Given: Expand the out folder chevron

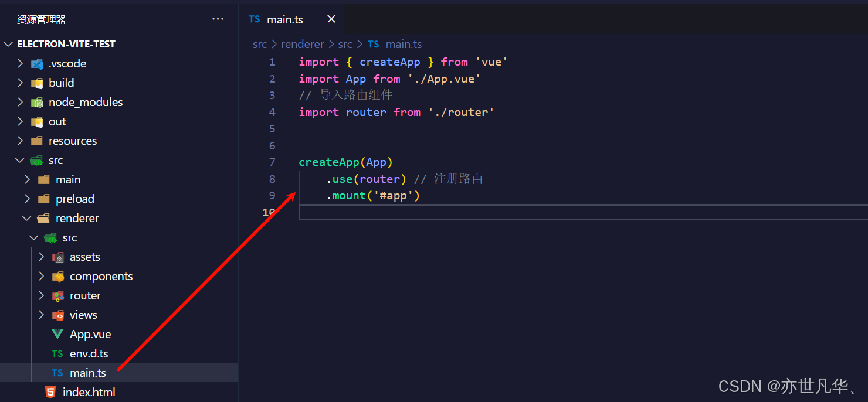Looking at the screenshot, I should [x=21, y=121].
